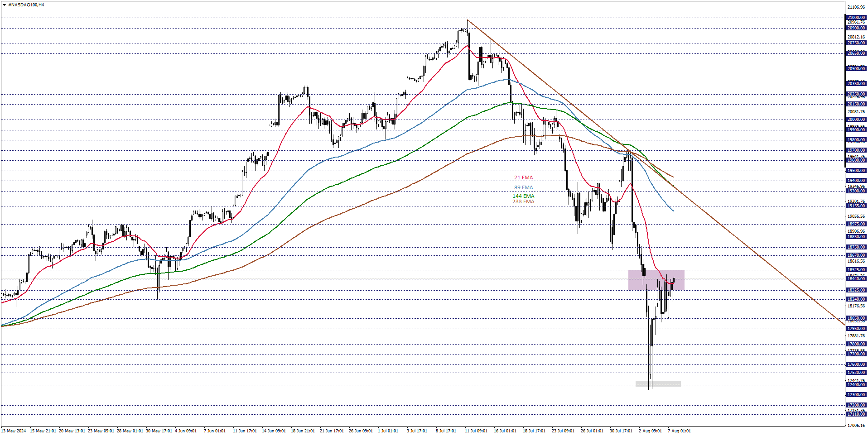The image size is (868, 436).
Task: Click the 18975.00 price level label
Action: (x=856, y=224)
